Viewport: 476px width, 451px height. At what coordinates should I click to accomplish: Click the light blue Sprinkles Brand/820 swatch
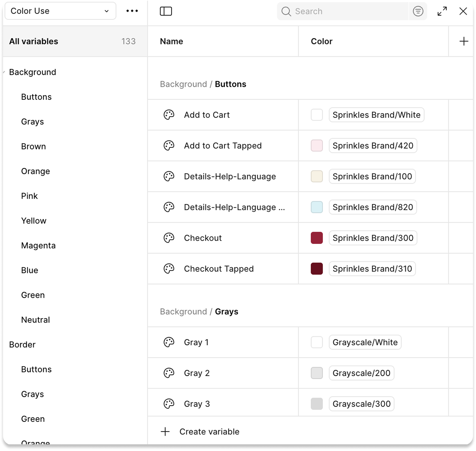317,207
